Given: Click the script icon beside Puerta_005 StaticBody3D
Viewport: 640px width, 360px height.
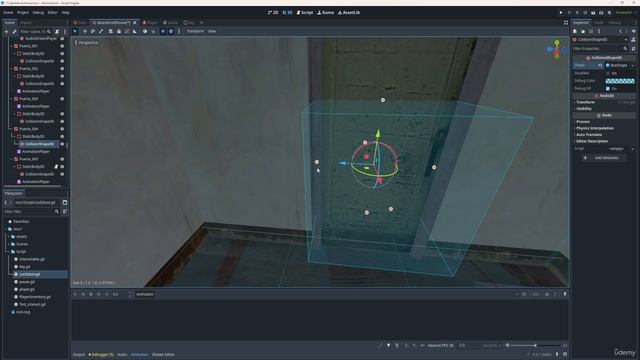Looking at the screenshot, I should tap(56, 167).
